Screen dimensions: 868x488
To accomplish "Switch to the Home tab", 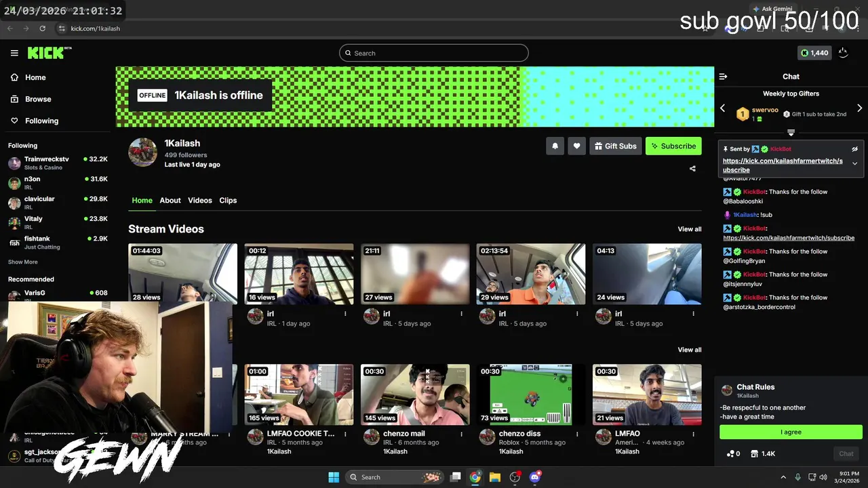I will 142,201.
